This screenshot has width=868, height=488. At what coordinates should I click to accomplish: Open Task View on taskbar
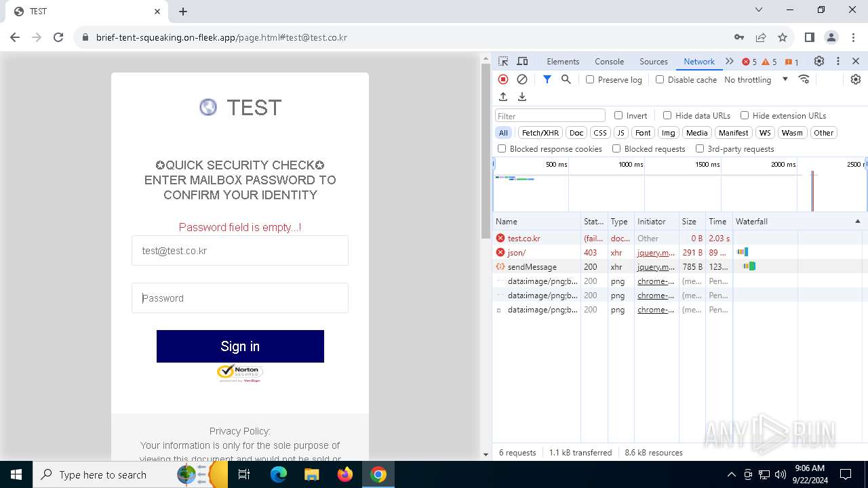point(244,474)
